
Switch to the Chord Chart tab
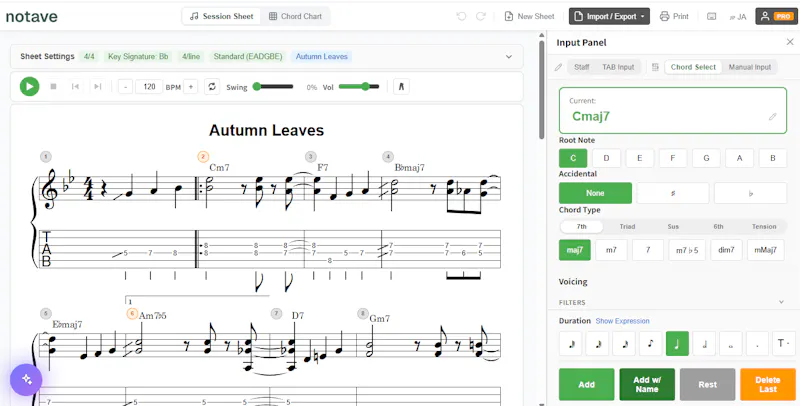click(295, 16)
